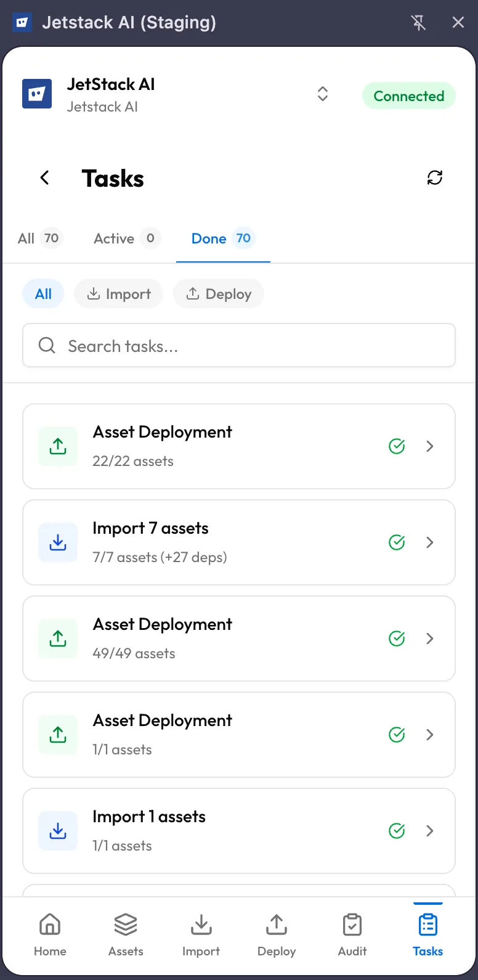The height and width of the screenshot is (980, 478).
Task: Open Assets in bottom navigation
Action: click(126, 935)
